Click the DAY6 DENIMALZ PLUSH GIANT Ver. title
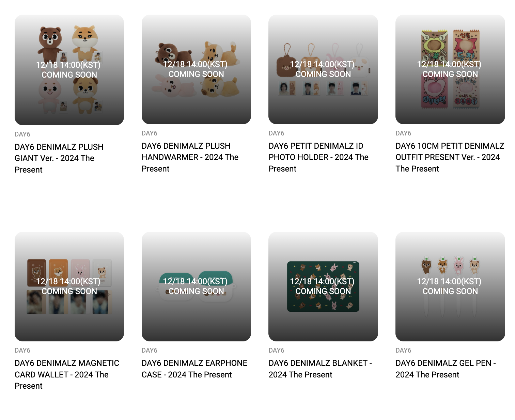Image resolution: width=515 pixels, height=420 pixels. pos(59,158)
